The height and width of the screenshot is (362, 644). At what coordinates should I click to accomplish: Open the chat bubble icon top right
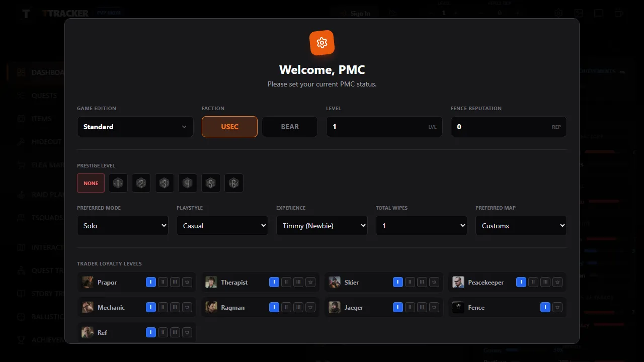tap(599, 13)
